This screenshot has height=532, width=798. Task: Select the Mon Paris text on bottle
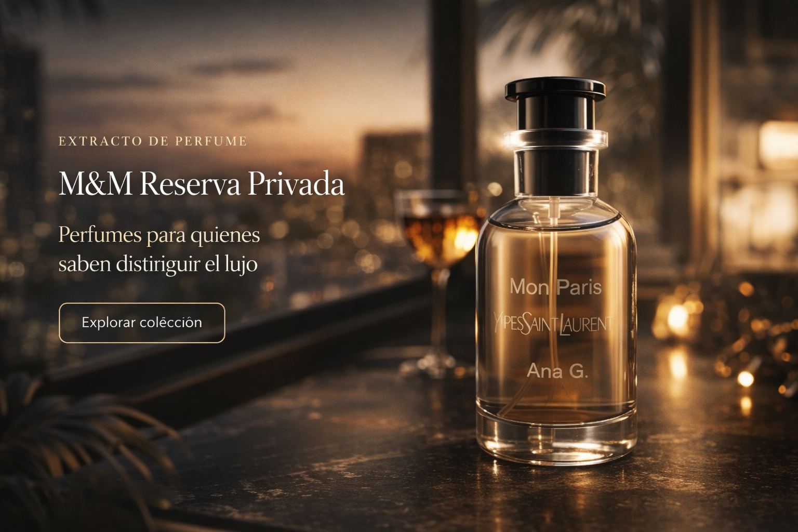coord(555,287)
